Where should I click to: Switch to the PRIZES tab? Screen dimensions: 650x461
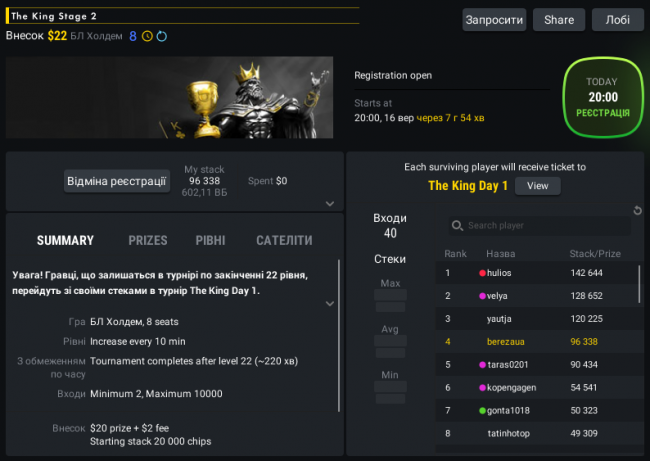(x=148, y=240)
